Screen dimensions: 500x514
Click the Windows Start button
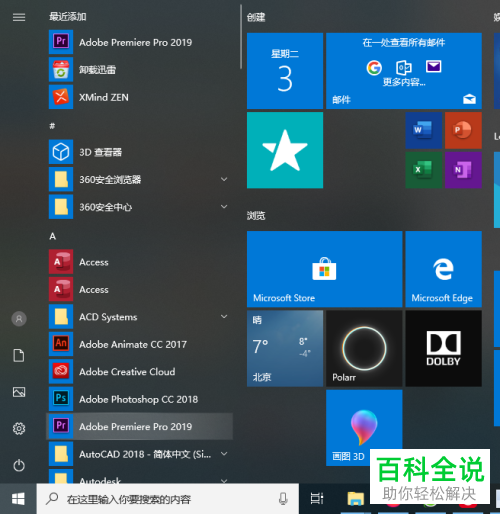tap(18, 499)
